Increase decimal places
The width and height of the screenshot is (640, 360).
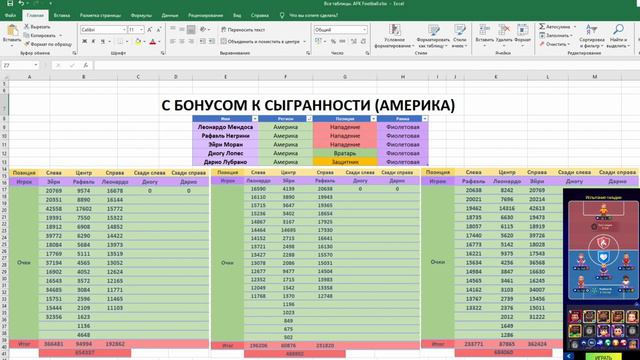coord(354,41)
